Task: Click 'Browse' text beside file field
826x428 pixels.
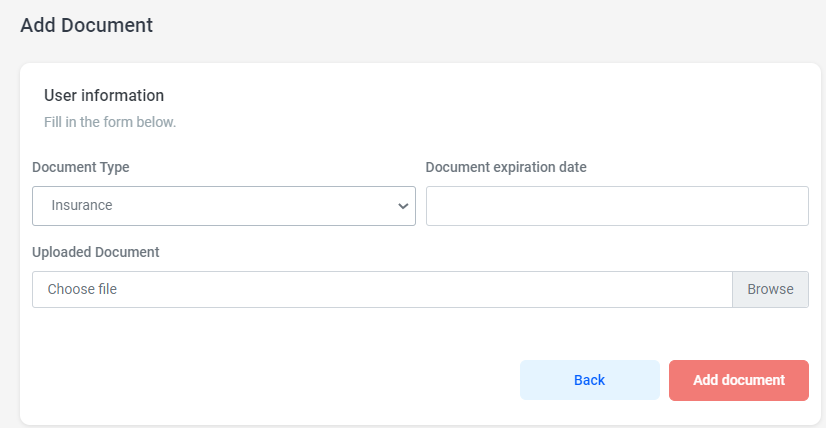Action: (770, 289)
